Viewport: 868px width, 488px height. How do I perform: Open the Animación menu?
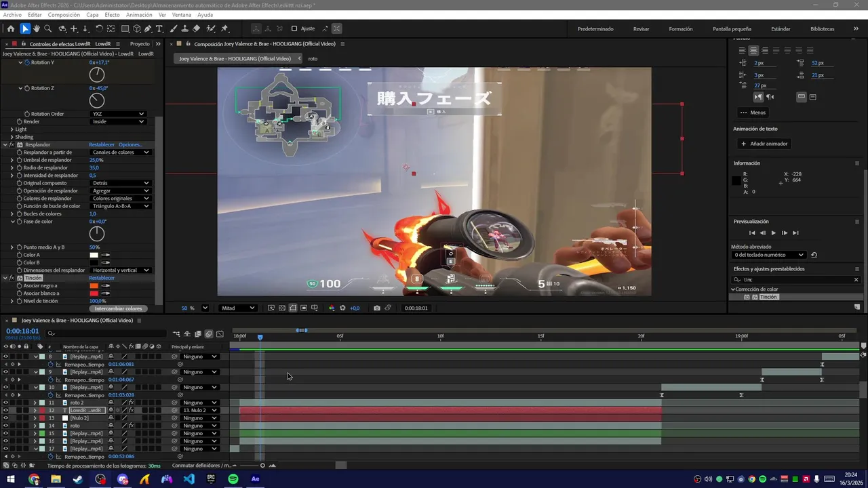139,15
